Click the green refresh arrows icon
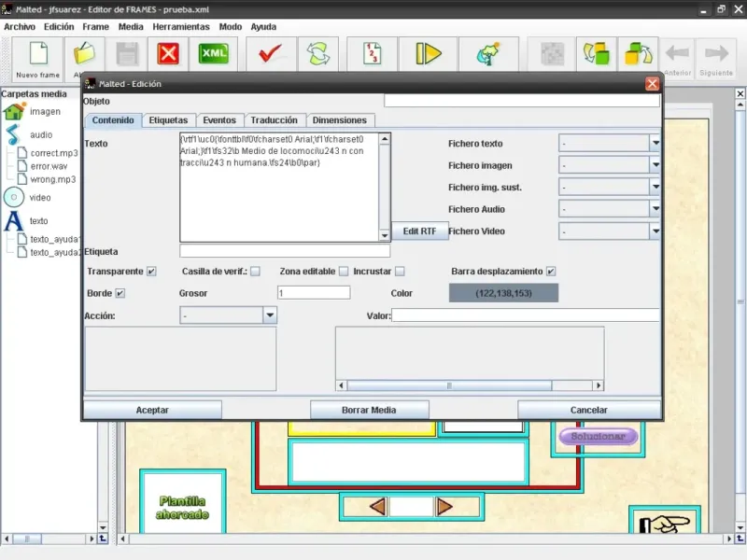This screenshot has width=747, height=560. pos(318,53)
